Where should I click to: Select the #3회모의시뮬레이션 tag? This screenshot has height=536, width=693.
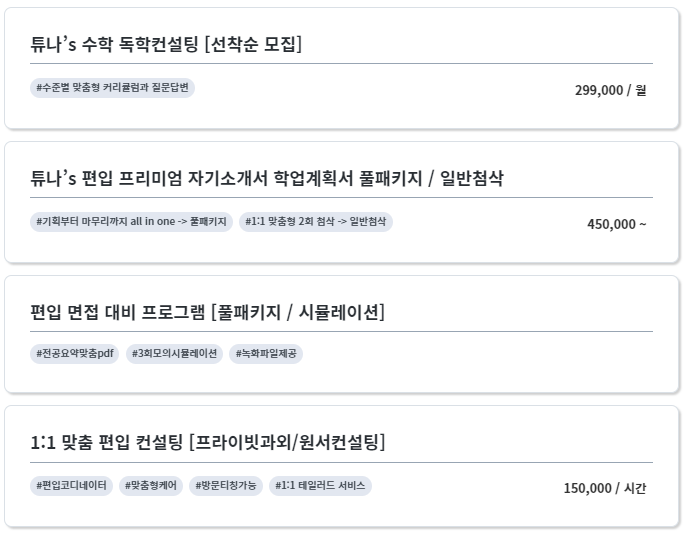(174, 354)
